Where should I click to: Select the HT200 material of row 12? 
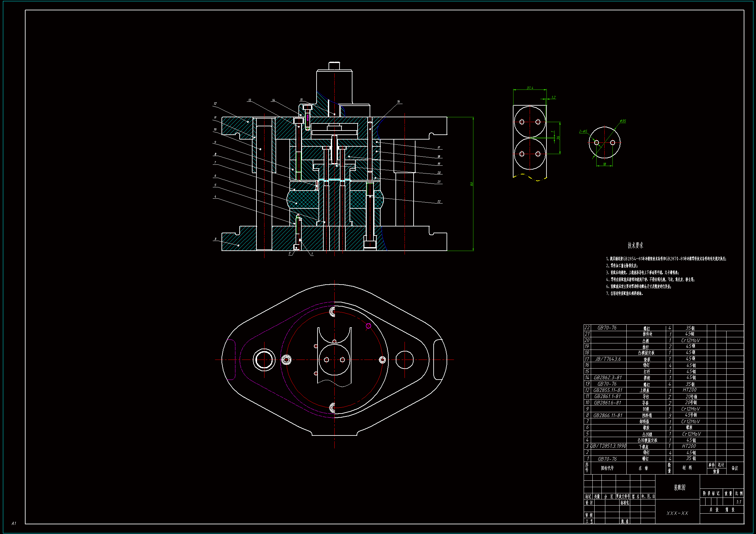[x=689, y=390]
